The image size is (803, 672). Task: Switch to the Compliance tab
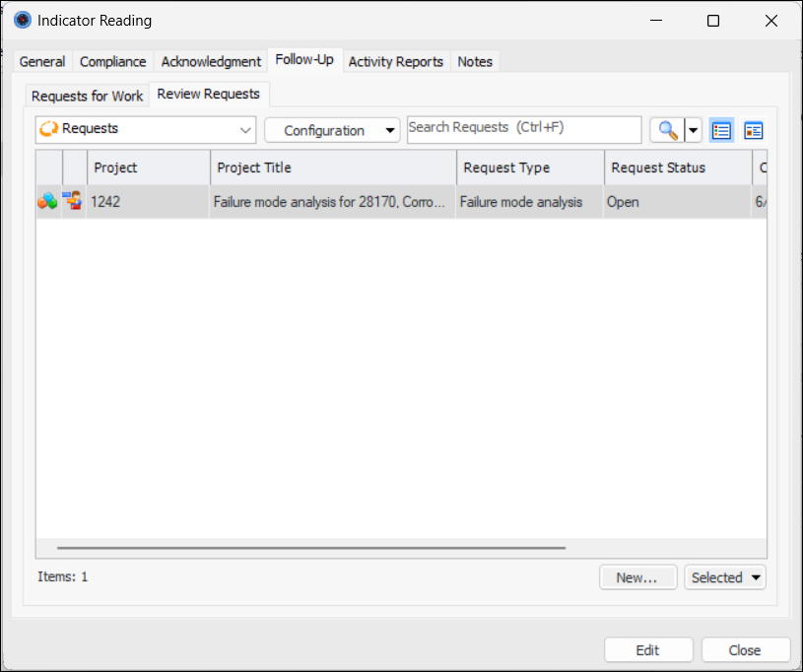(112, 61)
